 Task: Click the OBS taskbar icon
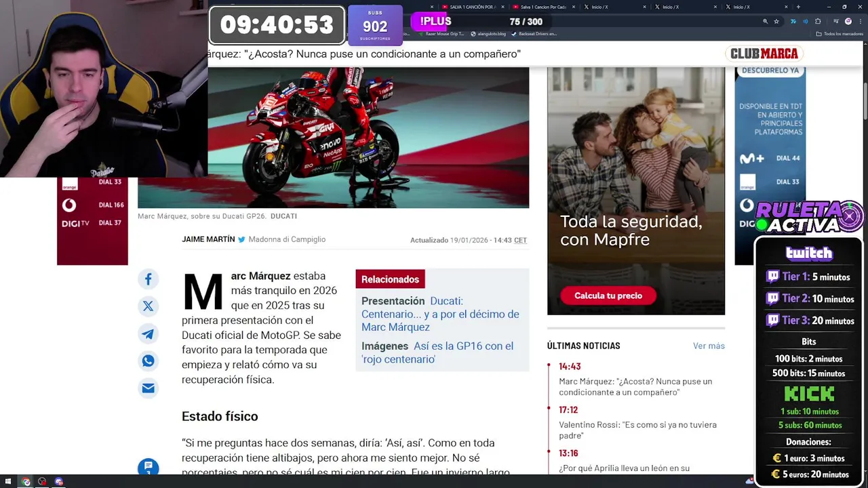click(42, 482)
